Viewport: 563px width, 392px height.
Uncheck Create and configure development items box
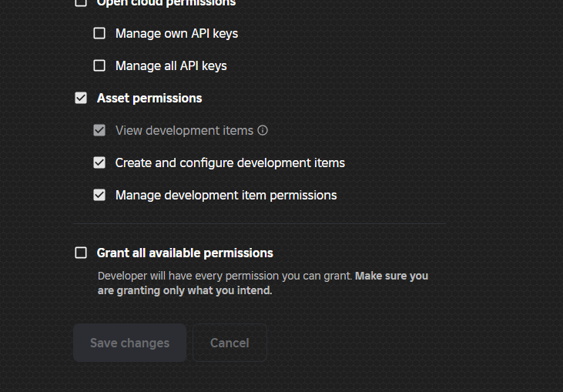click(x=99, y=162)
